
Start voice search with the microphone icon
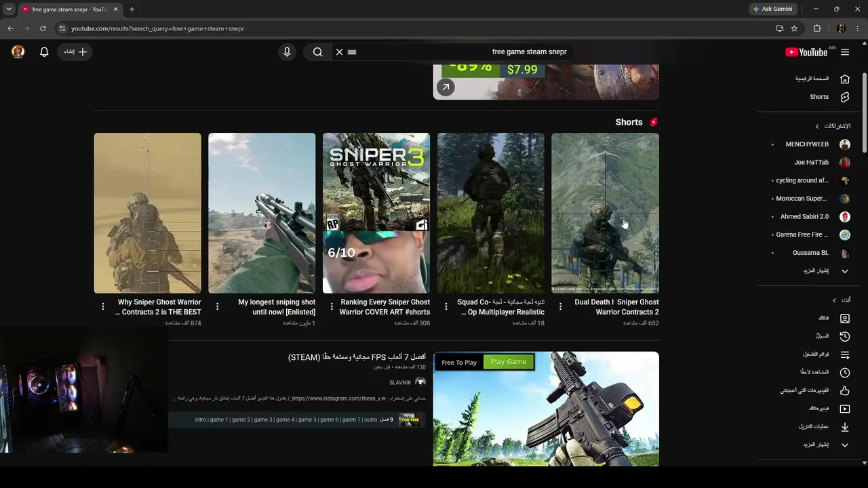[287, 52]
